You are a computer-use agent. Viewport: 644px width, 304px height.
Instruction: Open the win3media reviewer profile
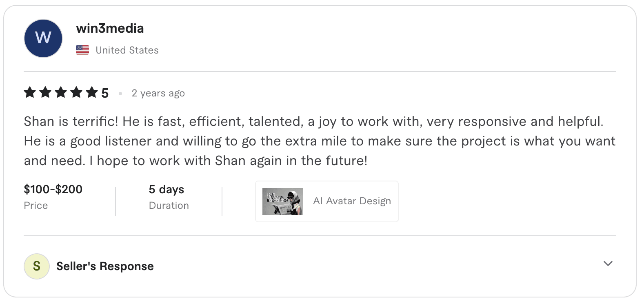(x=110, y=28)
